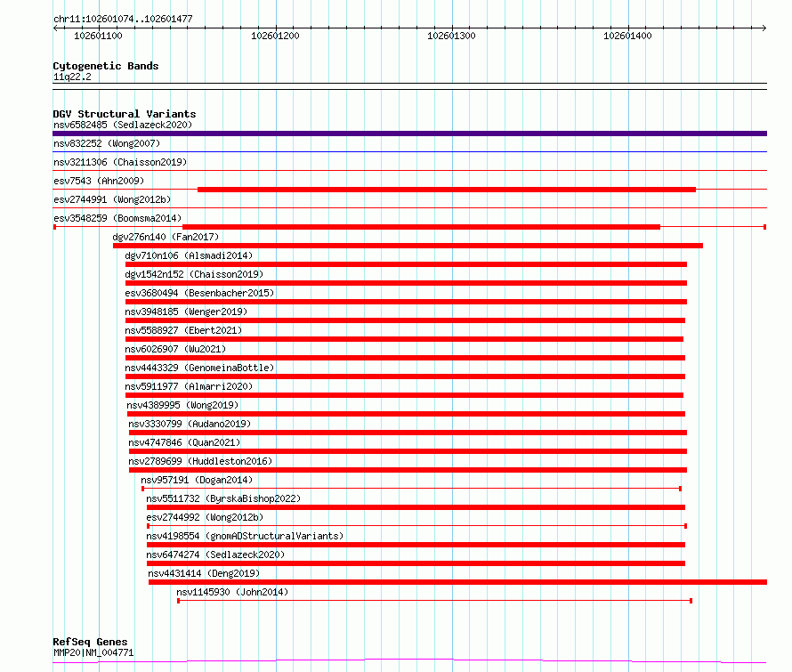Open the nsv832252 (Wong2007) variant
This screenshot has width=792, height=672.
tap(107, 143)
